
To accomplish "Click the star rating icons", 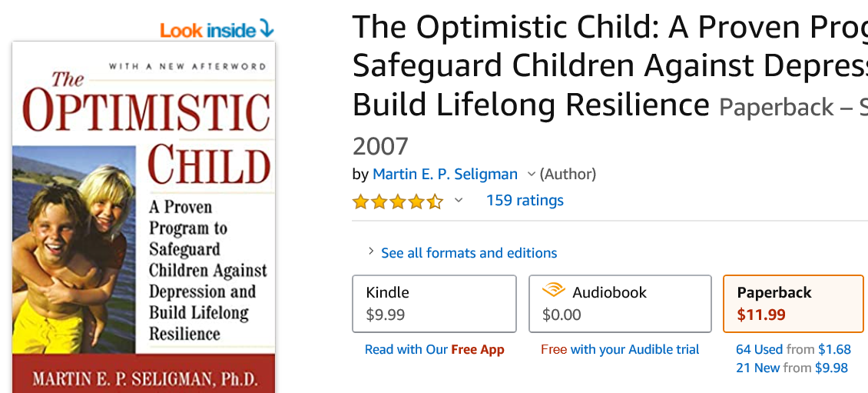I will (397, 201).
